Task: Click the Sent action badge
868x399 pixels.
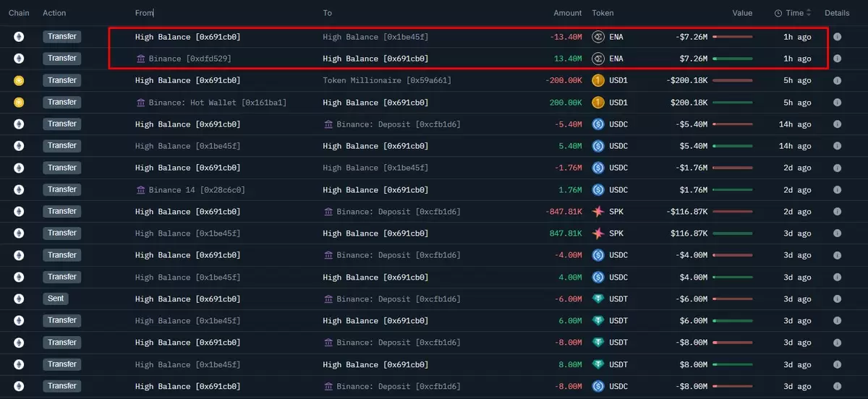Action: pos(56,299)
